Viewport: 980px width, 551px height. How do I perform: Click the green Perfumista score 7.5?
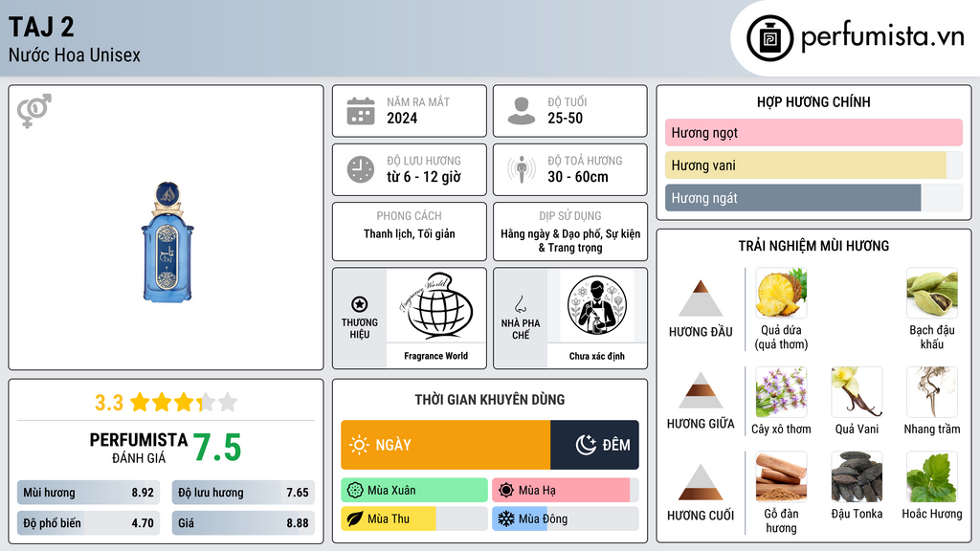coord(217,448)
